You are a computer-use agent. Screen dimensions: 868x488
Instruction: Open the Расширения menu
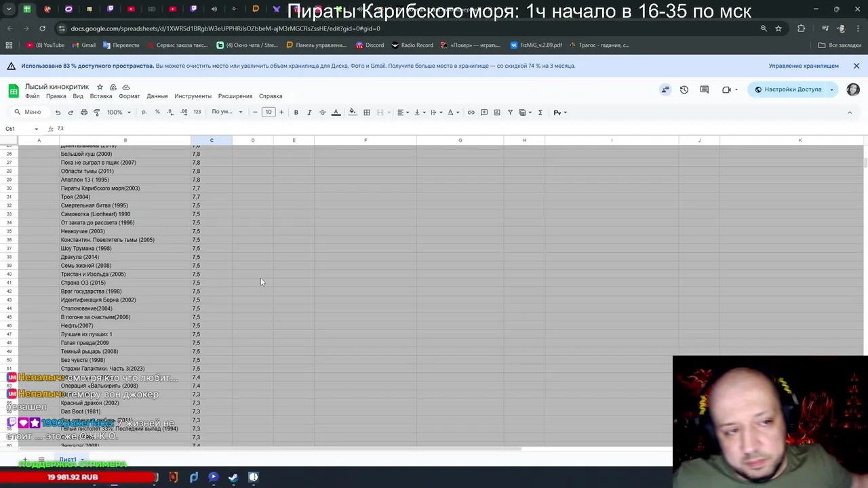click(235, 96)
